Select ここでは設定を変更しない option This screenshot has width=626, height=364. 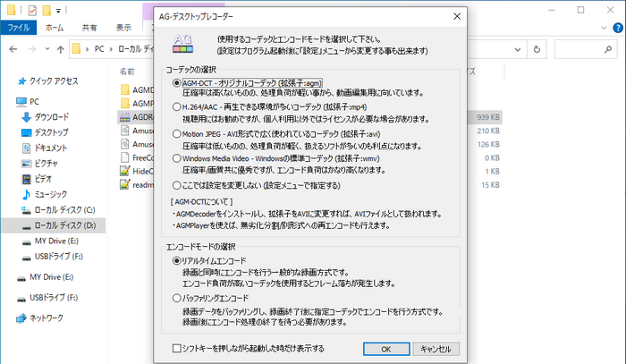[176, 186]
